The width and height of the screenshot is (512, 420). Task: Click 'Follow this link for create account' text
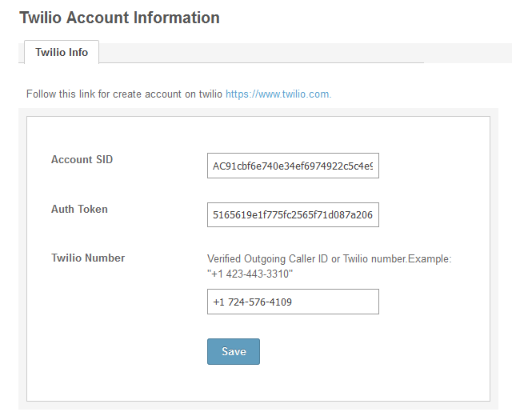pyautogui.click(x=105, y=94)
